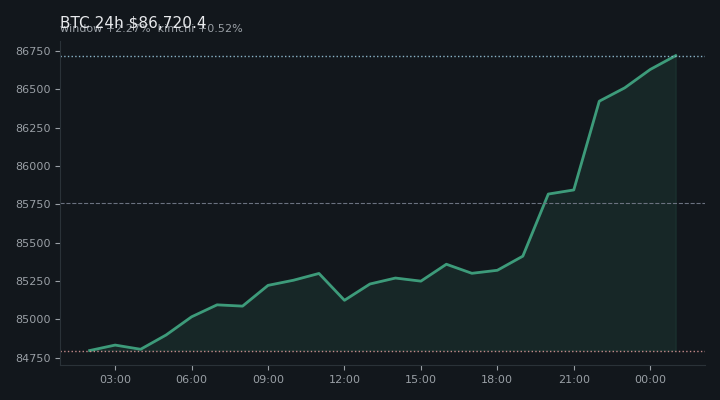Click the 09:00 time axis label
Viewport: 720px width, 400px height.
(268, 379)
